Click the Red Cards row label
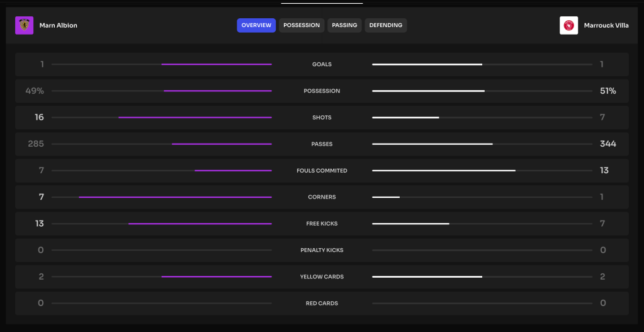 click(322, 303)
